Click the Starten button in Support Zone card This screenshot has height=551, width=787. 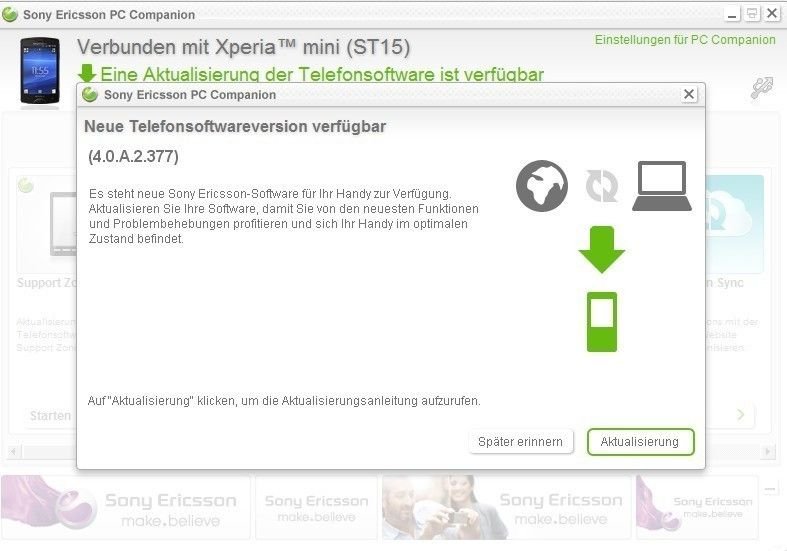[50, 416]
